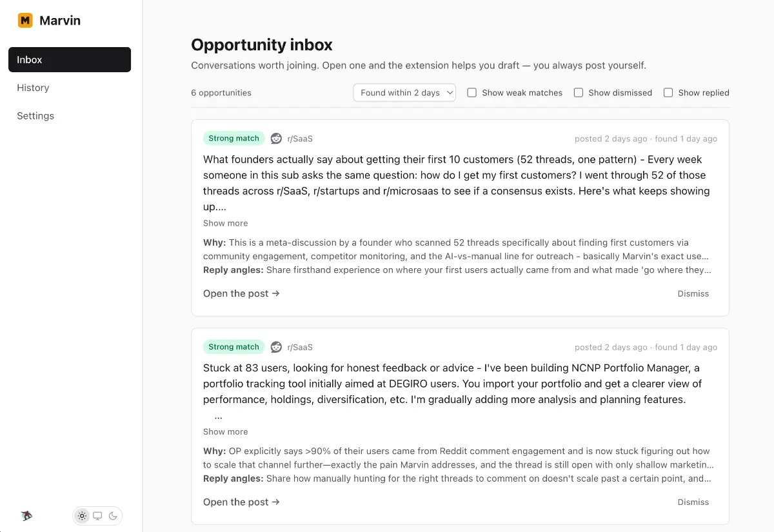
Task: Enable Show dismissed checkbox
Action: coord(579,93)
